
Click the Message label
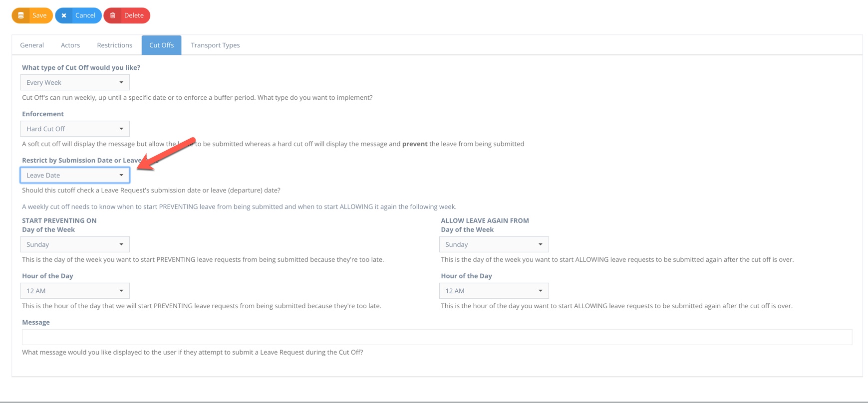coord(36,322)
